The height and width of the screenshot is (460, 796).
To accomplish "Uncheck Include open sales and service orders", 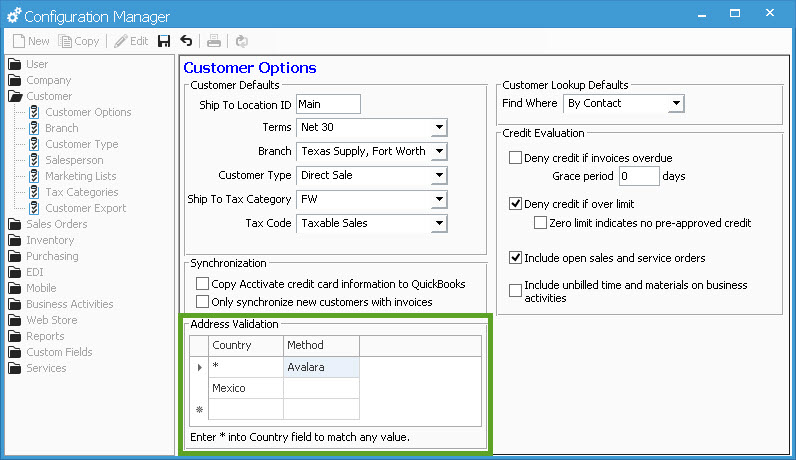I will point(515,257).
